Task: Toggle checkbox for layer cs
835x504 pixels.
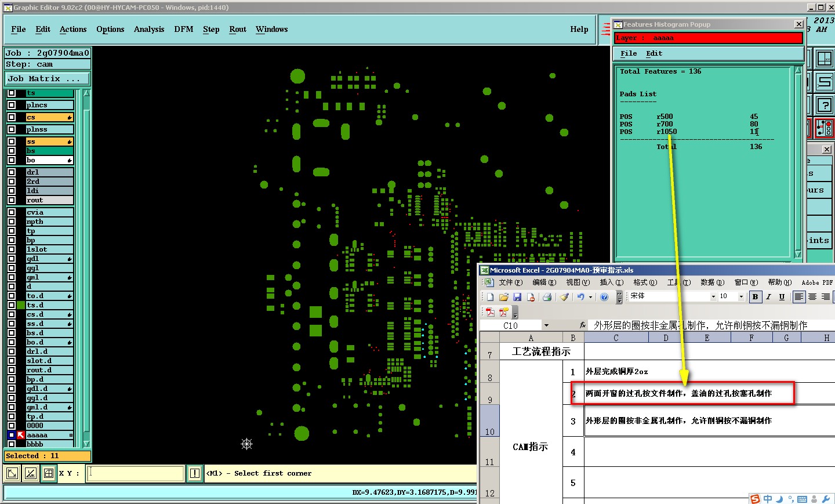Action: click(x=12, y=117)
